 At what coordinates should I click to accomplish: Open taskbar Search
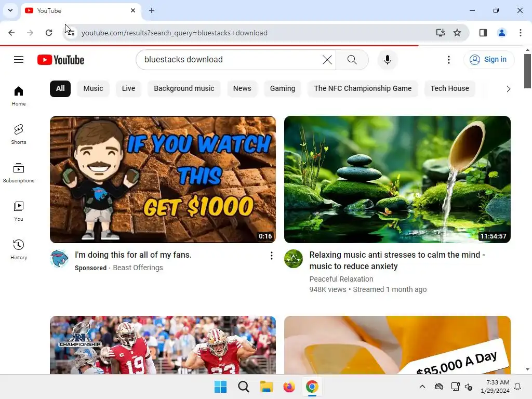coord(244,387)
